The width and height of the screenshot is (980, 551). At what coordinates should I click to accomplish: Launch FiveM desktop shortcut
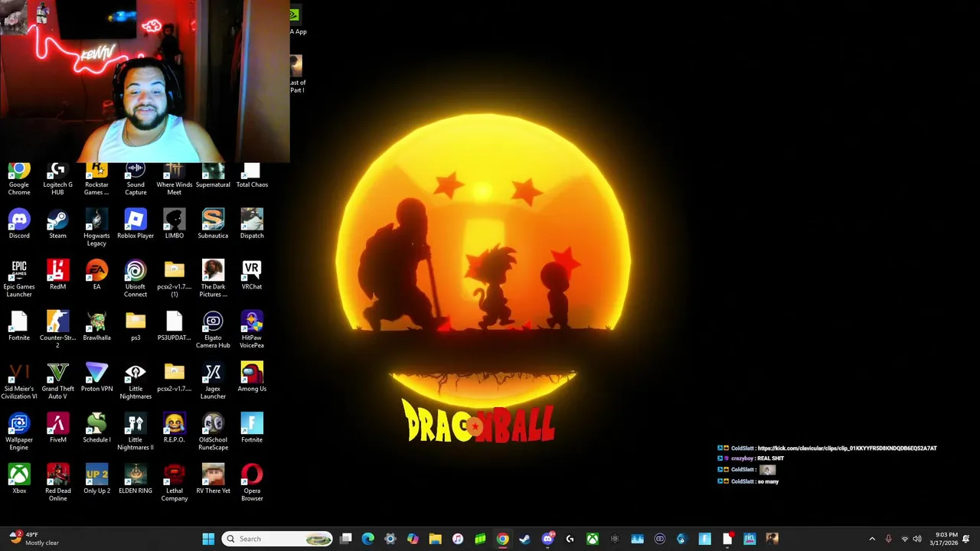[57, 428]
